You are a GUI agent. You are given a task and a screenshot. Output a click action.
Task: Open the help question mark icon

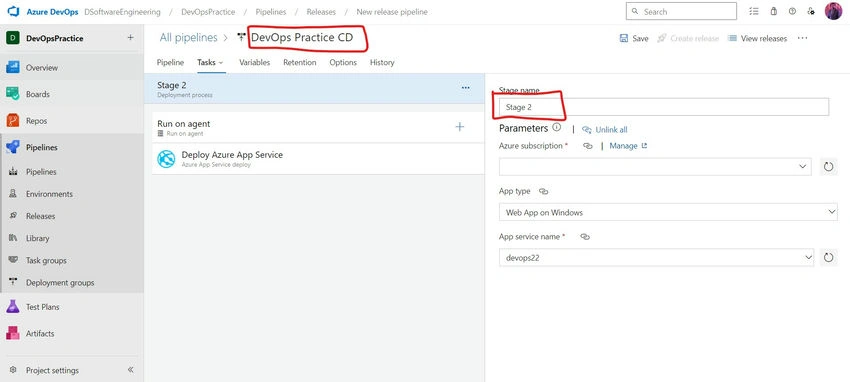[793, 11]
